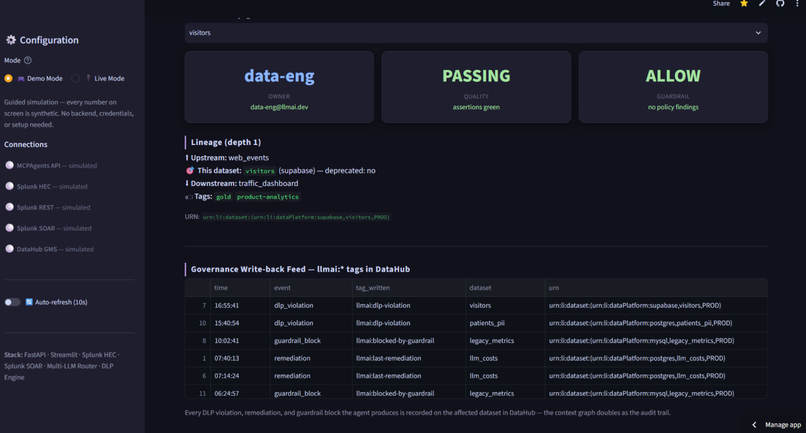Image resolution: width=806 pixels, height=433 pixels.
Task: Open the GitHub repository icon
Action: click(x=780, y=4)
